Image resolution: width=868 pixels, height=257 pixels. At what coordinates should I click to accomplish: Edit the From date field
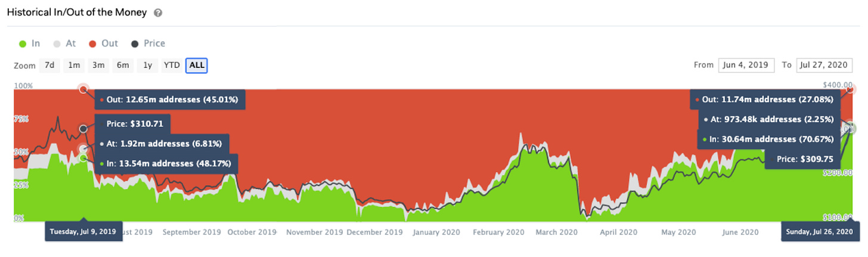746,65
